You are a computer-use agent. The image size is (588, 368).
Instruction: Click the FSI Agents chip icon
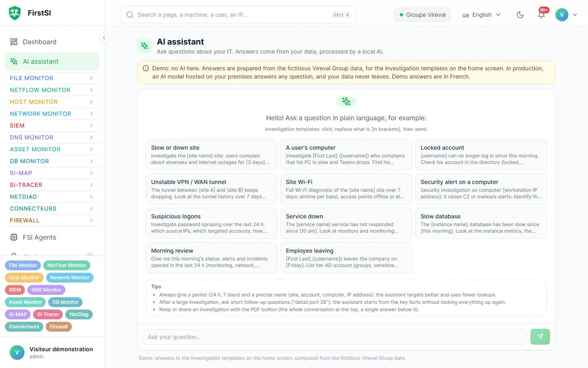click(14, 237)
